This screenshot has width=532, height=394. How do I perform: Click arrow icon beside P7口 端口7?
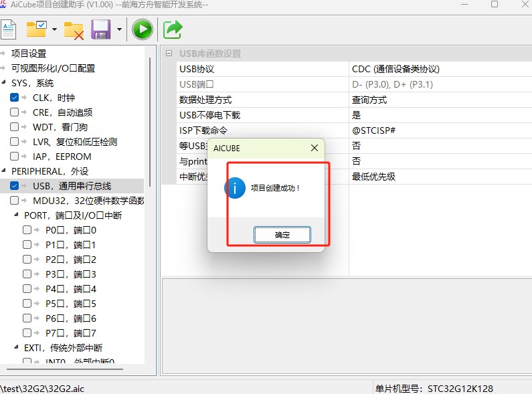click(x=37, y=332)
